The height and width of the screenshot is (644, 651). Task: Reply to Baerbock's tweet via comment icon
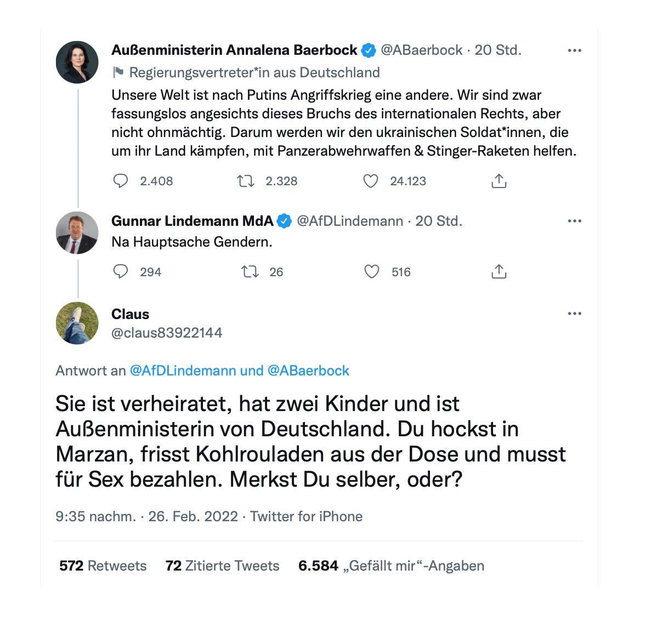click(120, 181)
